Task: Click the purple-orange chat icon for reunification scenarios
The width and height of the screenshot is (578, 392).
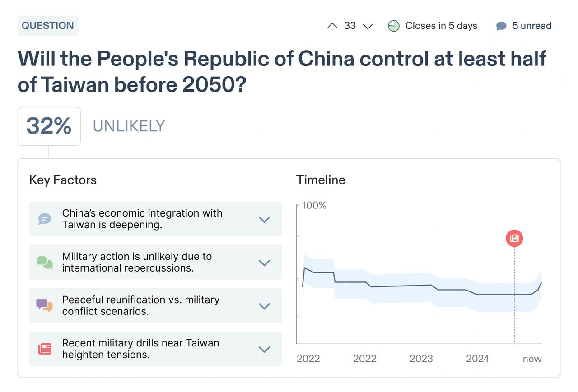Action: [x=44, y=305]
